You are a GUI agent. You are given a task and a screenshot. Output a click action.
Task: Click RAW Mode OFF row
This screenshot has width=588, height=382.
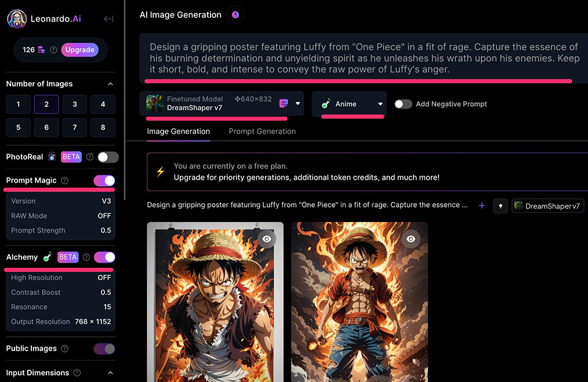click(x=61, y=216)
